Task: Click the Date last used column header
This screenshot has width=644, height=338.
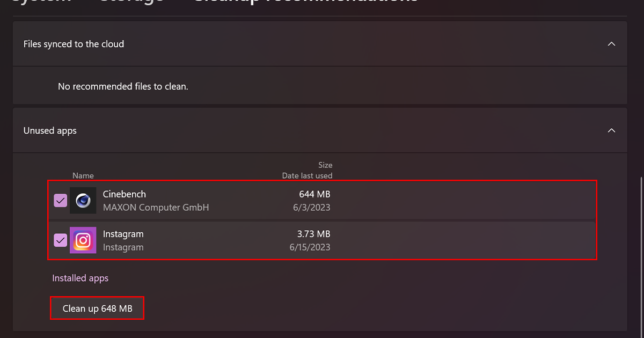Action: point(307,175)
